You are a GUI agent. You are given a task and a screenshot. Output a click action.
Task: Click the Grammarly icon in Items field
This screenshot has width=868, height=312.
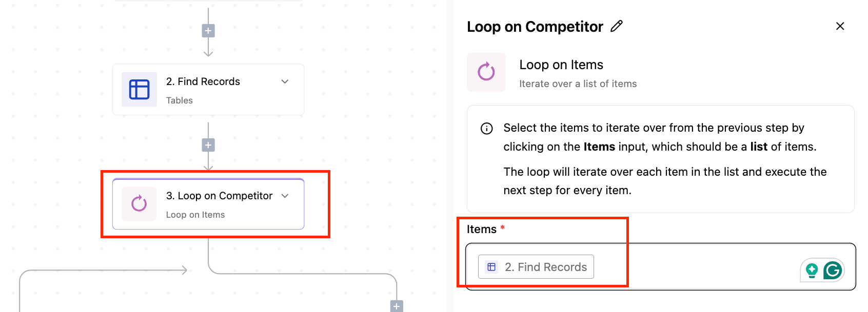[x=833, y=270]
